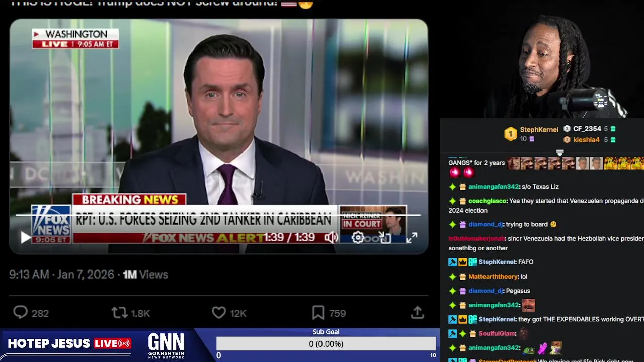Expand the tweet video to fullscreen
Viewport: 644px width, 362px height.
click(x=412, y=237)
